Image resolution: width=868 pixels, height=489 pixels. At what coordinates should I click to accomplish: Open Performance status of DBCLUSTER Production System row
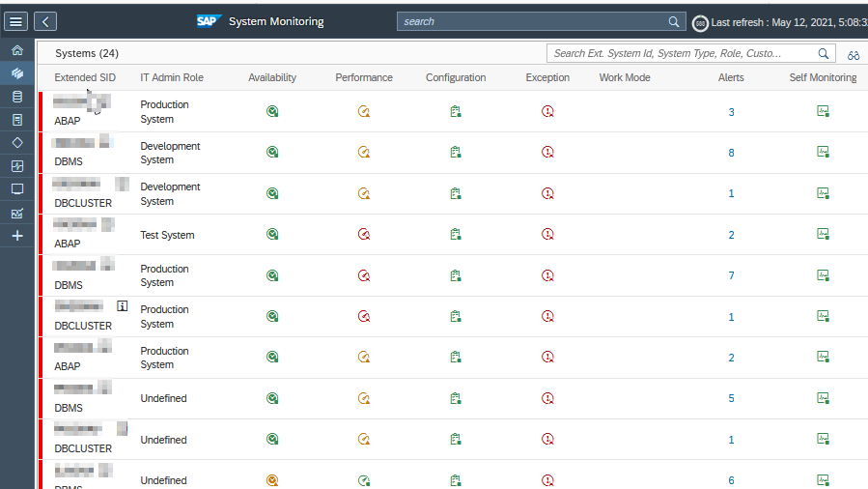[364, 316]
